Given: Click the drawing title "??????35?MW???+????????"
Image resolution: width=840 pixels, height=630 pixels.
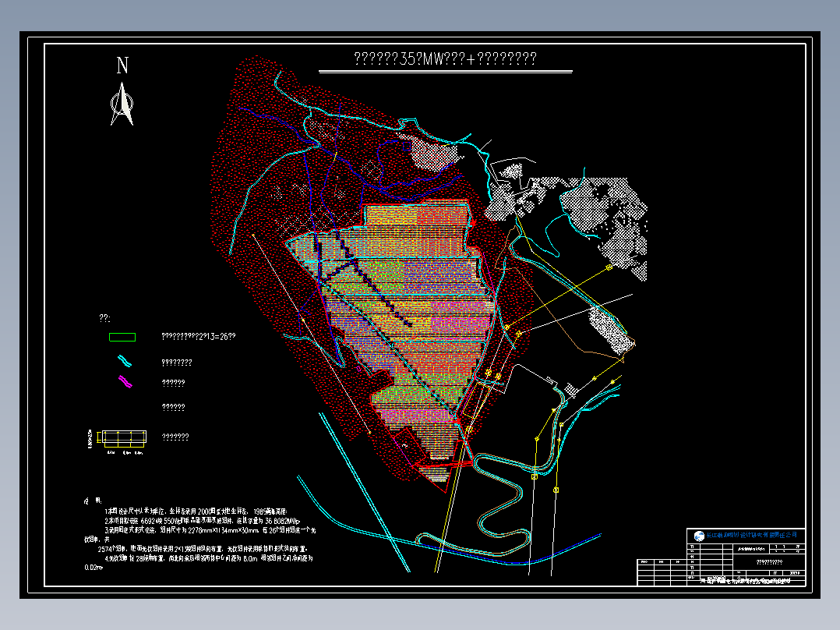Looking at the screenshot, I should (x=445, y=58).
